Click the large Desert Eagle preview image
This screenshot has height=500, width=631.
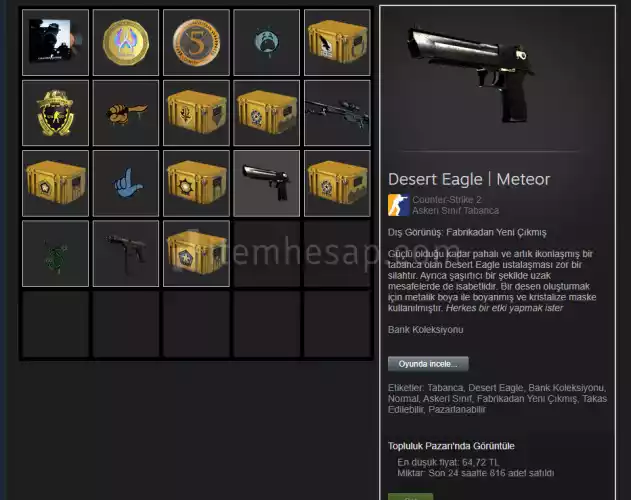[x=471, y=74]
